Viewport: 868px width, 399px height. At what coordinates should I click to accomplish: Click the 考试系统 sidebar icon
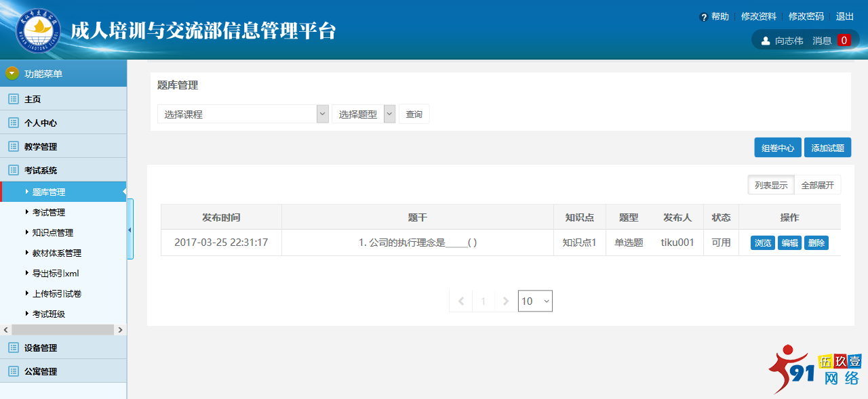click(x=12, y=169)
